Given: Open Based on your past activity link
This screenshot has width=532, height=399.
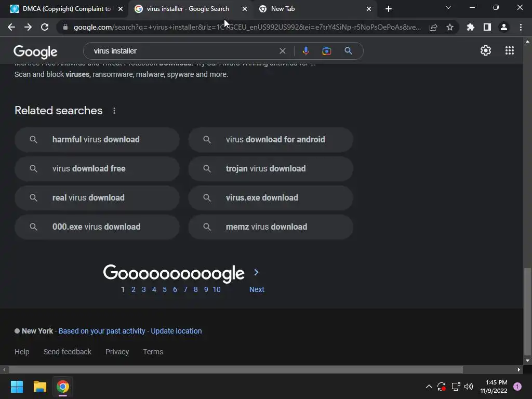Looking at the screenshot, I should tap(102, 331).
